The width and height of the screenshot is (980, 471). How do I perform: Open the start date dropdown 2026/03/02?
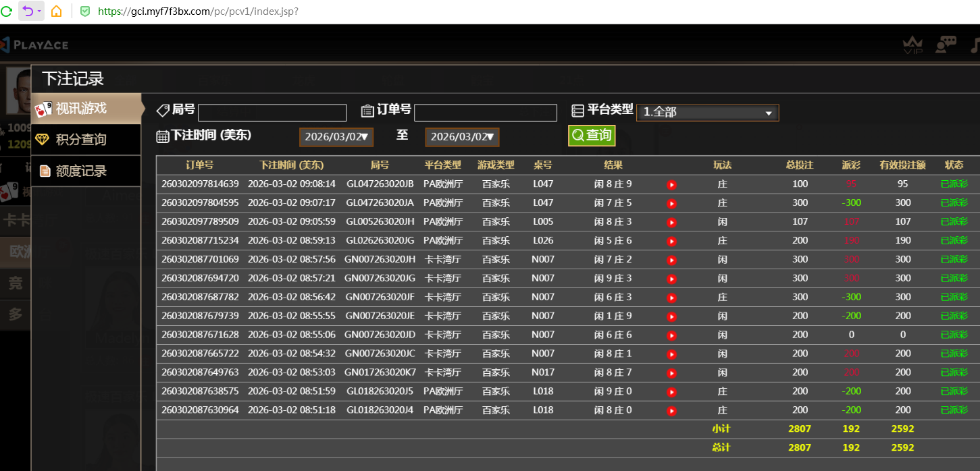point(336,136)
